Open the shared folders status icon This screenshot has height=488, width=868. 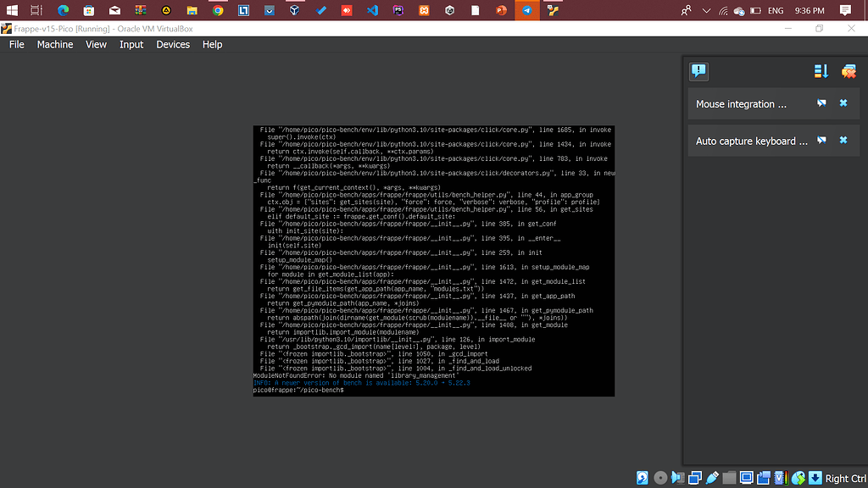pos(728,477)
